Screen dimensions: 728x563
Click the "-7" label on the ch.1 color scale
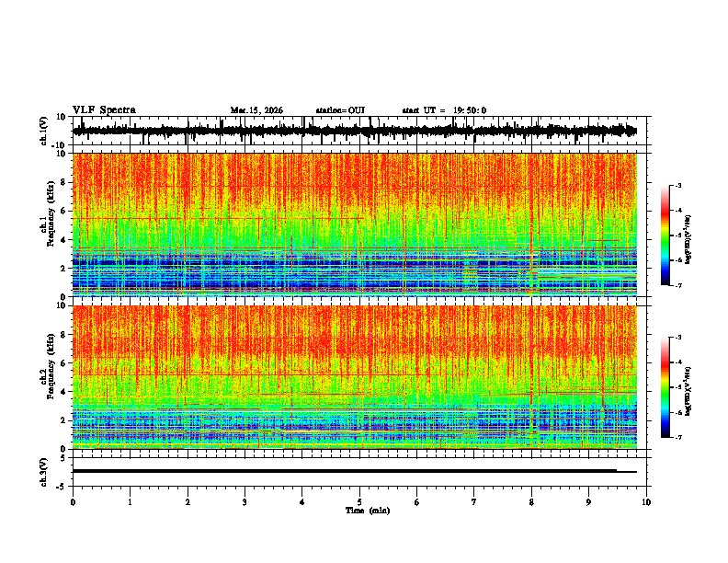point(678,285)
